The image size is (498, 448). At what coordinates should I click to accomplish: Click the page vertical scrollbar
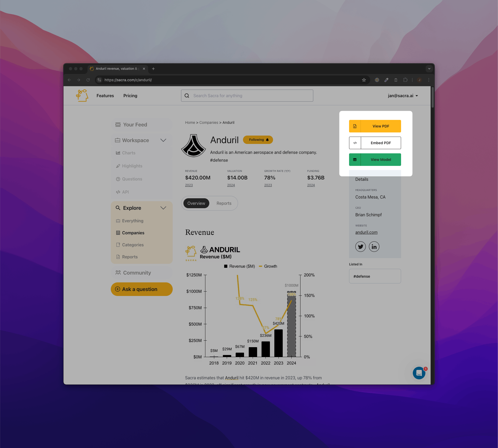pyautogui.click(x=433, y=97)
